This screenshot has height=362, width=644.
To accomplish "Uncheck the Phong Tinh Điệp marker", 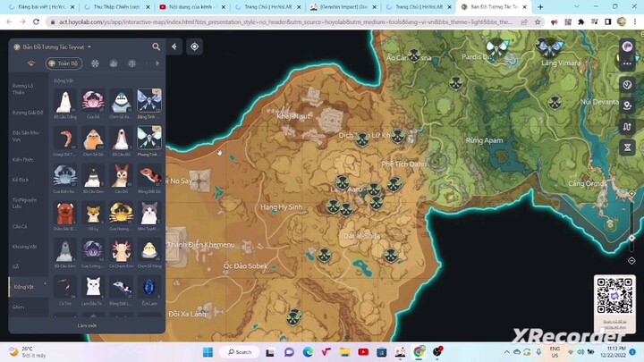I will coord(149,139).
